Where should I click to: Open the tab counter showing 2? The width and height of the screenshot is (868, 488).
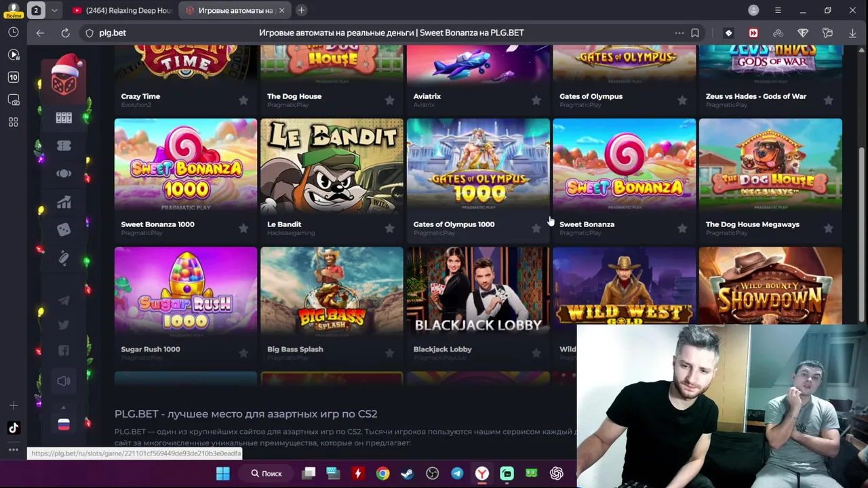36,10
